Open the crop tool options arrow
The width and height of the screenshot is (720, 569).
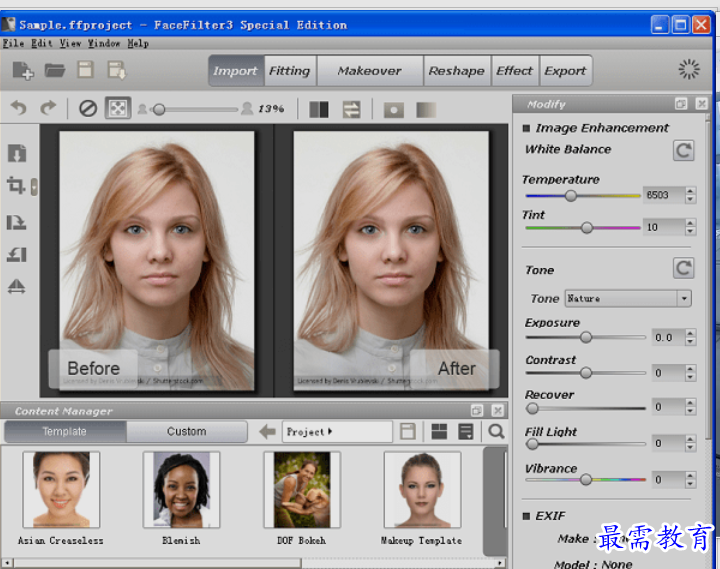[34, 187]
